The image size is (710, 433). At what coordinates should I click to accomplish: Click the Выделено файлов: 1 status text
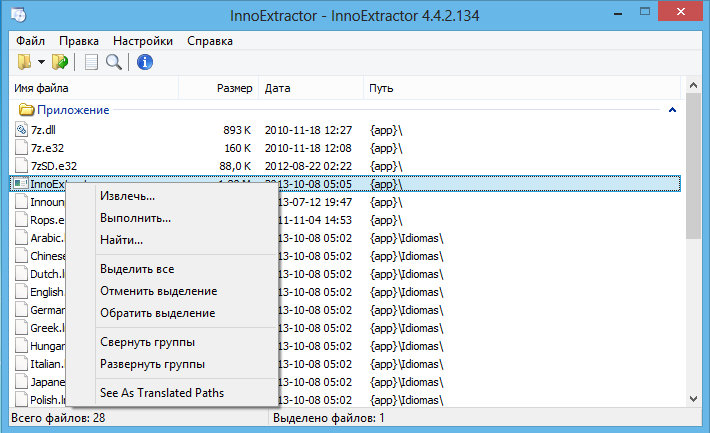click(329, 418)
